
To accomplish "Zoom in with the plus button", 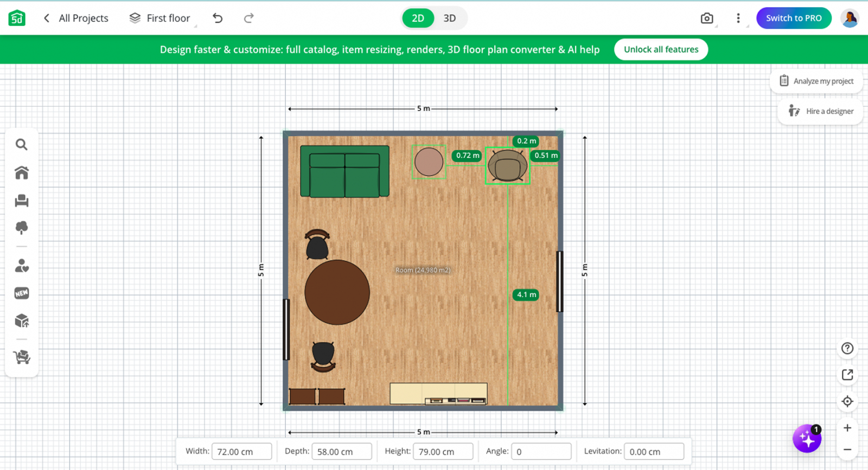I will [847, 428].
